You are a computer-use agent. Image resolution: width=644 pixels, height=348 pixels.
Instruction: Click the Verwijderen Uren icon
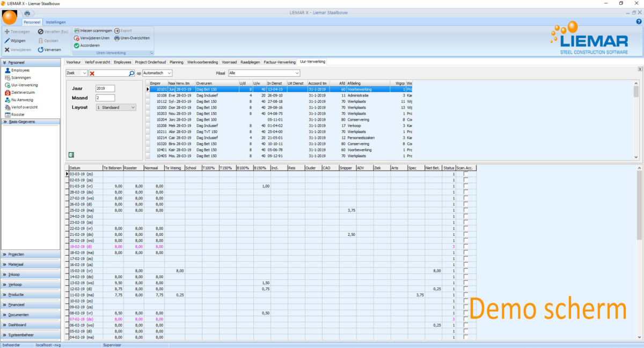tap(77, 38)
